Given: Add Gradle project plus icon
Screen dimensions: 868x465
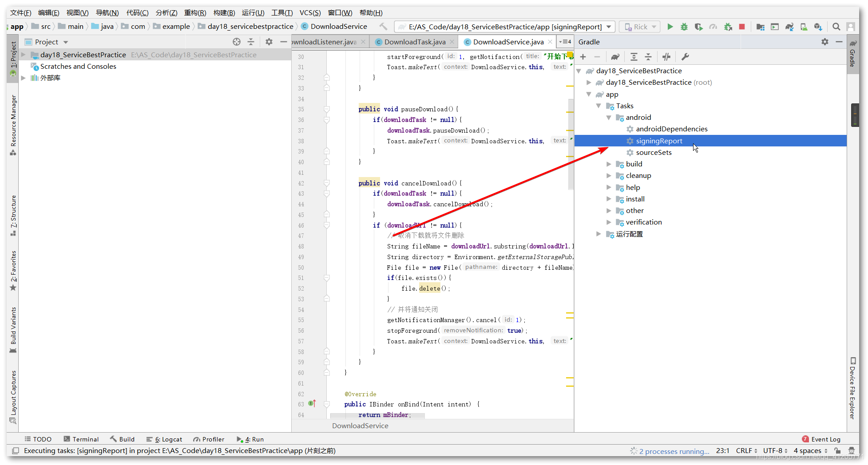Looking at the screenshot, I should point(583,57).
